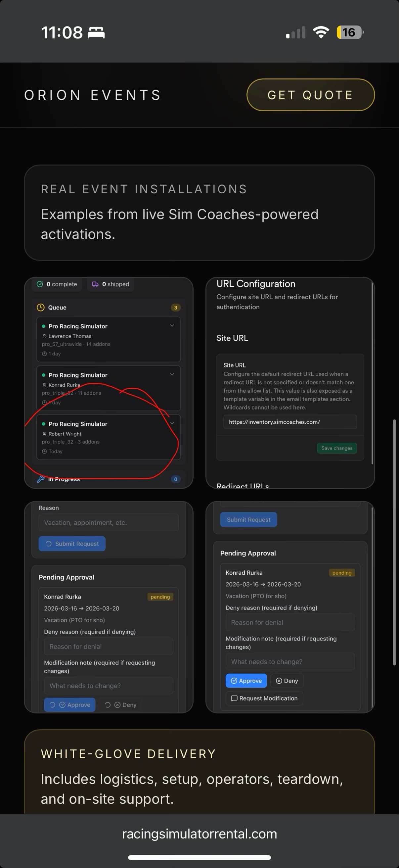Click the In Progress wrench icon
Image resolution: width=399 pixels, height=868 pixels.
coord(40,479)
